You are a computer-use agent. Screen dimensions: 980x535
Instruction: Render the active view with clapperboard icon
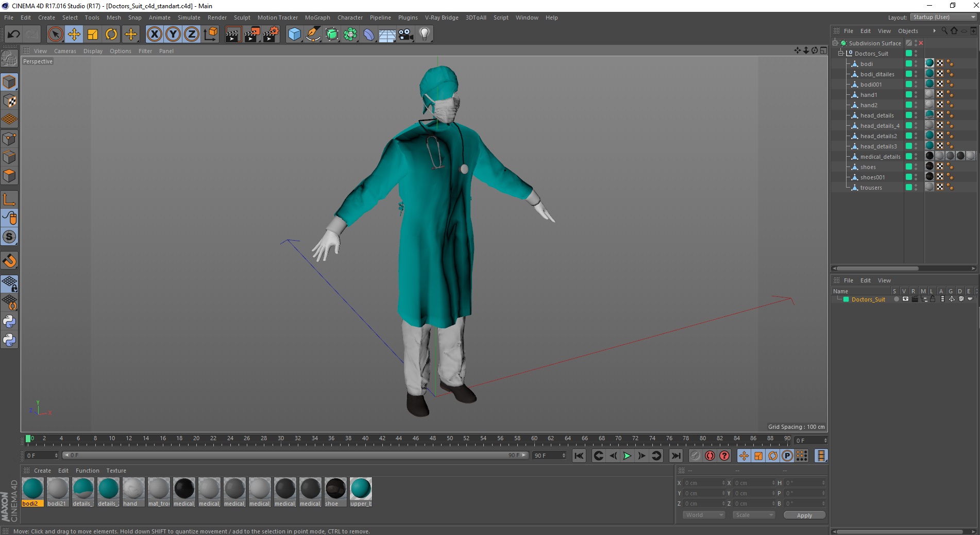[233, 35]
